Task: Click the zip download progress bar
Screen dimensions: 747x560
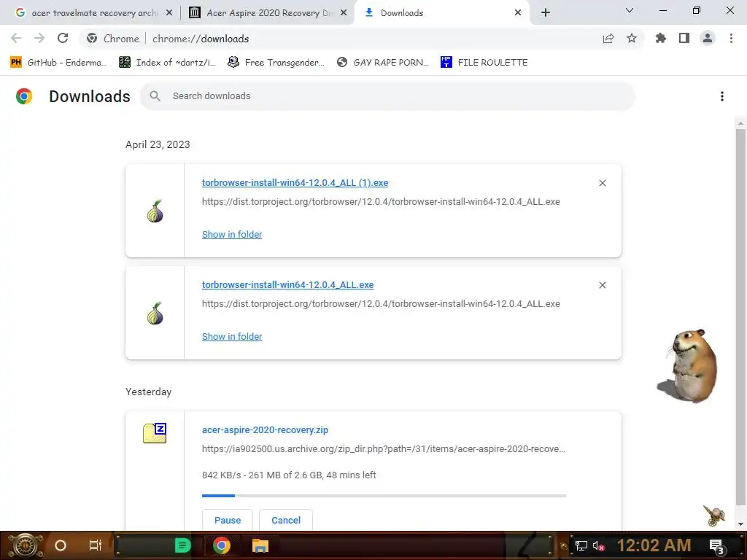Action: click(384, 496)
